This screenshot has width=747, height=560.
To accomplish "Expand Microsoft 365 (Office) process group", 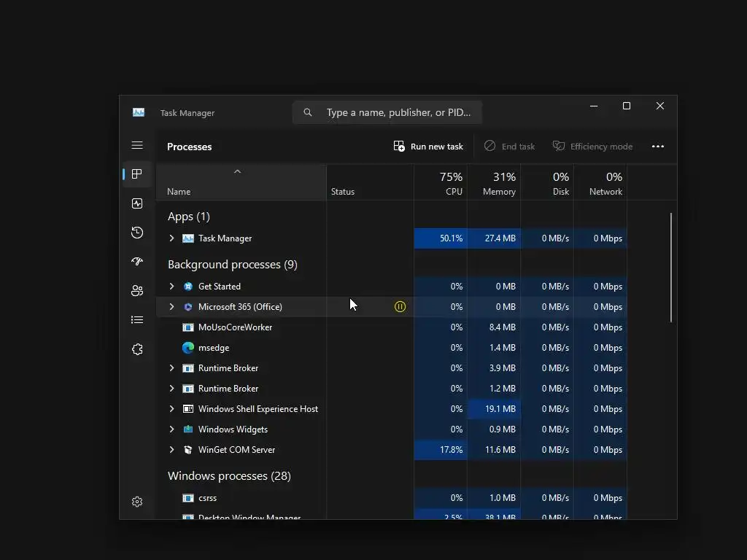I will click(172, 307).
